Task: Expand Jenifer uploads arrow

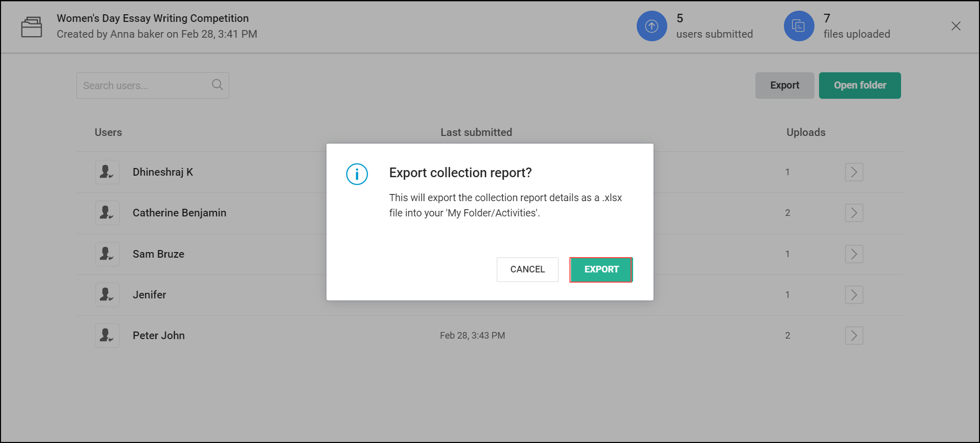Action: click(854, 295)
